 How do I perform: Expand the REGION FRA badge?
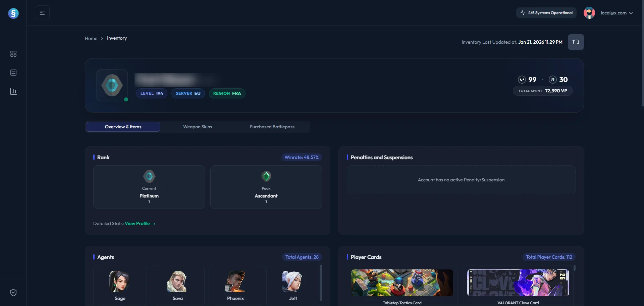click(227, 93)
